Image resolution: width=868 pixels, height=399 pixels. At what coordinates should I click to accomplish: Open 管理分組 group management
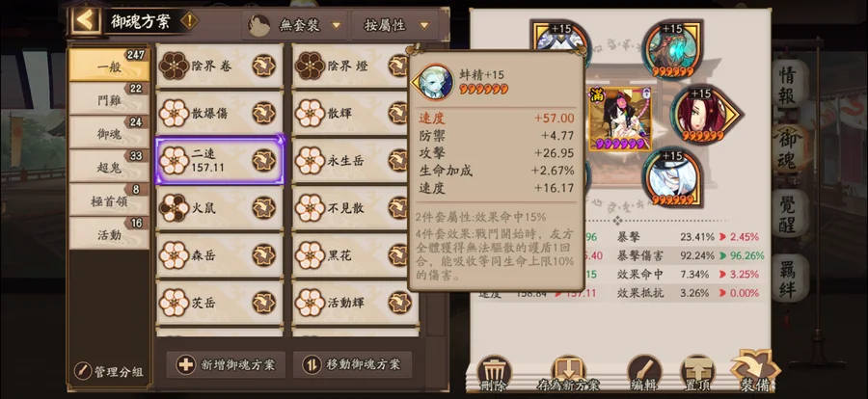point(109,371)
